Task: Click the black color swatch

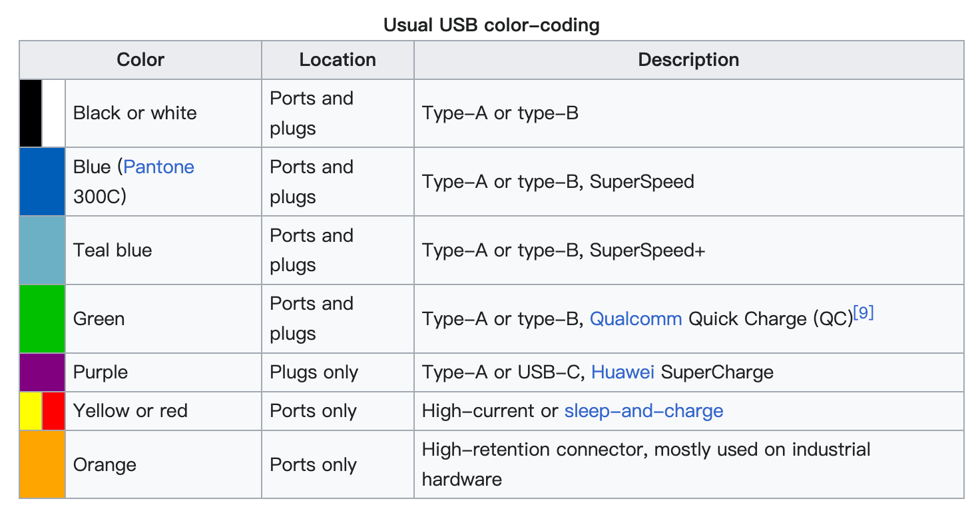Action: 31,113
